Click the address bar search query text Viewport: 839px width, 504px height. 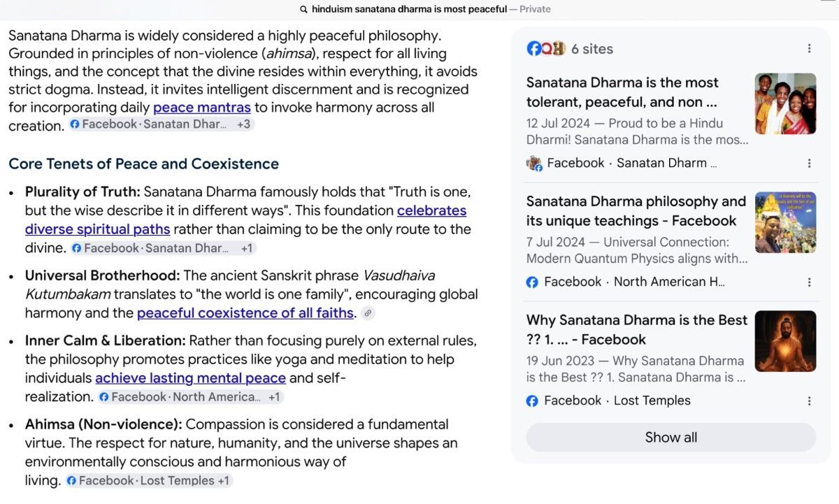[x=409, y=9]
